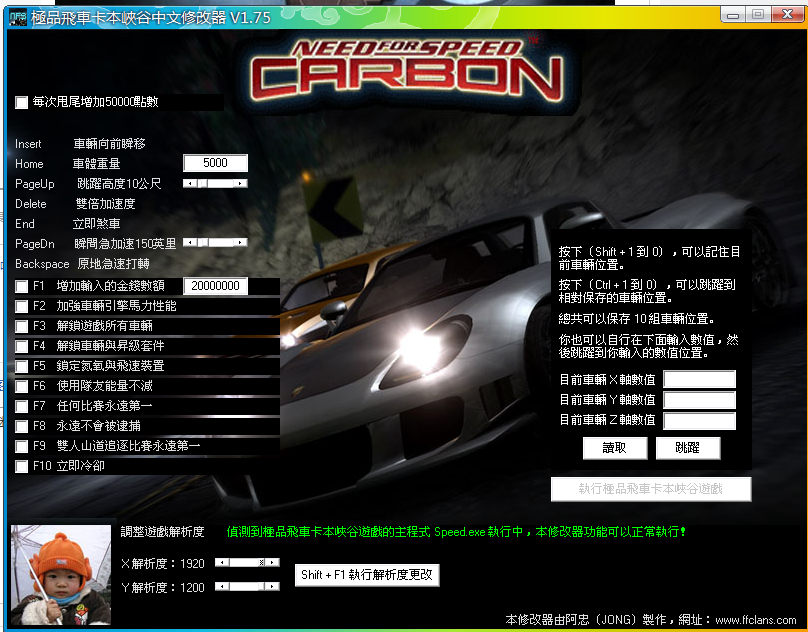This screenshot has width=808, height=632.
Task: Click the 跳躍 button
Action: (x=688, y=447)
